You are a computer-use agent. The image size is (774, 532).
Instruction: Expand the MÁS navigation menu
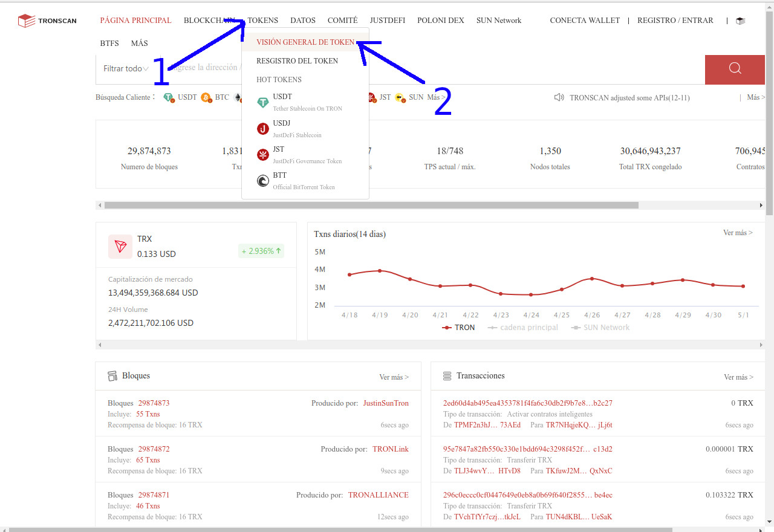(x=140, y=44)
